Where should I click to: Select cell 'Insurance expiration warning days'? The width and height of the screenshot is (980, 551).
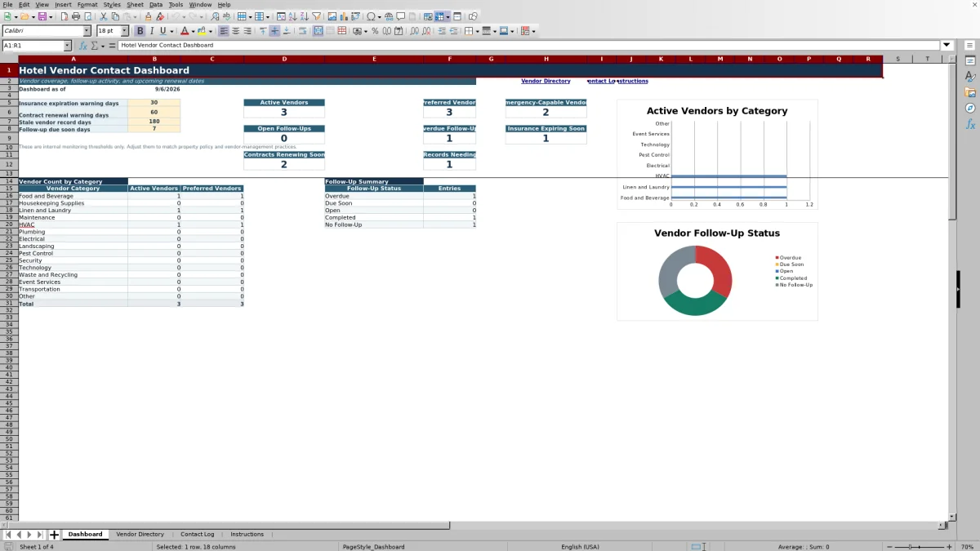click(73, 104)
